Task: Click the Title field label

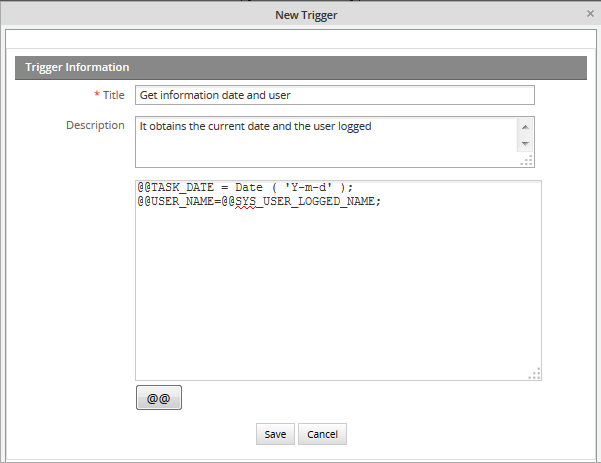Action: click(112, 95)
